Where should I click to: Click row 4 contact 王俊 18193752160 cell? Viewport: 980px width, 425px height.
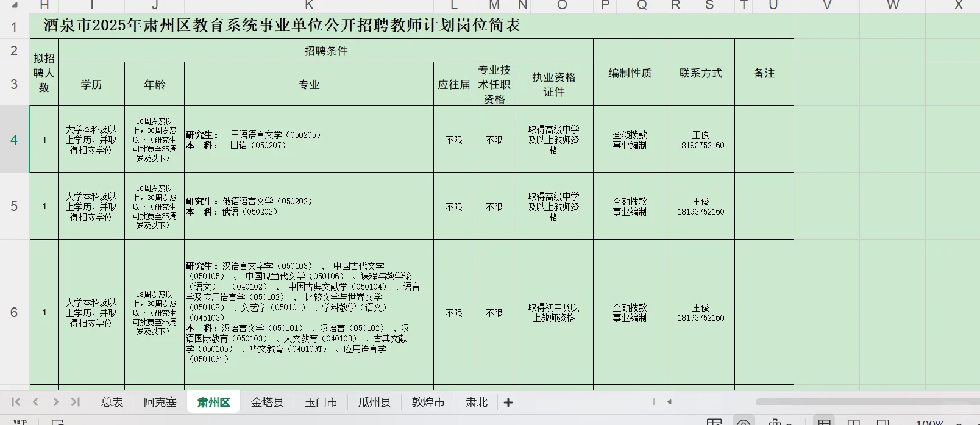point(701,140)
